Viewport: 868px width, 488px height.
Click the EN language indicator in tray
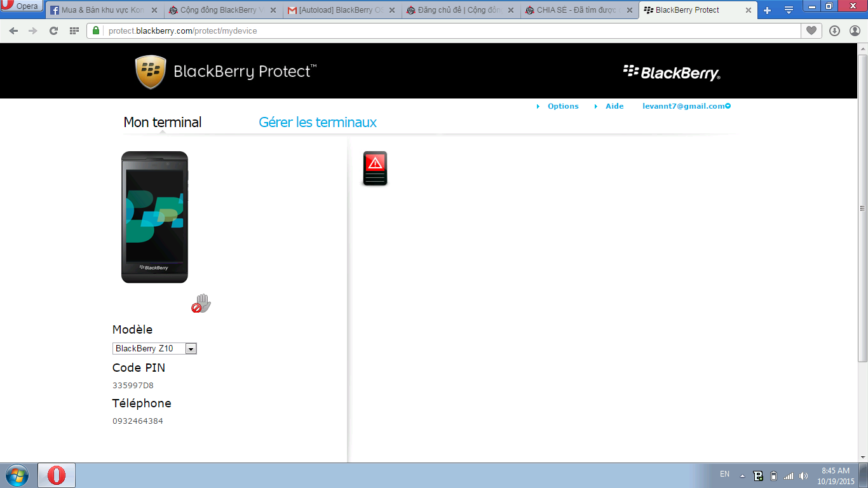coord(724,474)
